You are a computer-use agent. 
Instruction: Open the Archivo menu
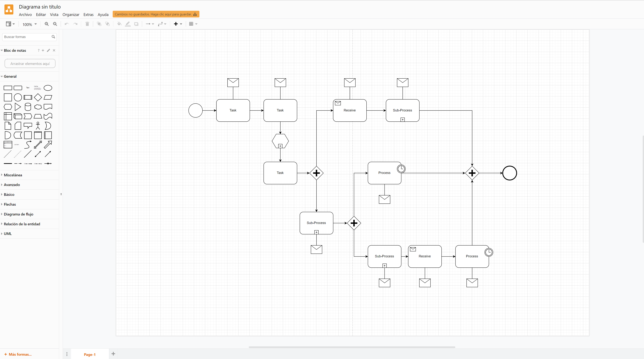click(x=25, y=14)
